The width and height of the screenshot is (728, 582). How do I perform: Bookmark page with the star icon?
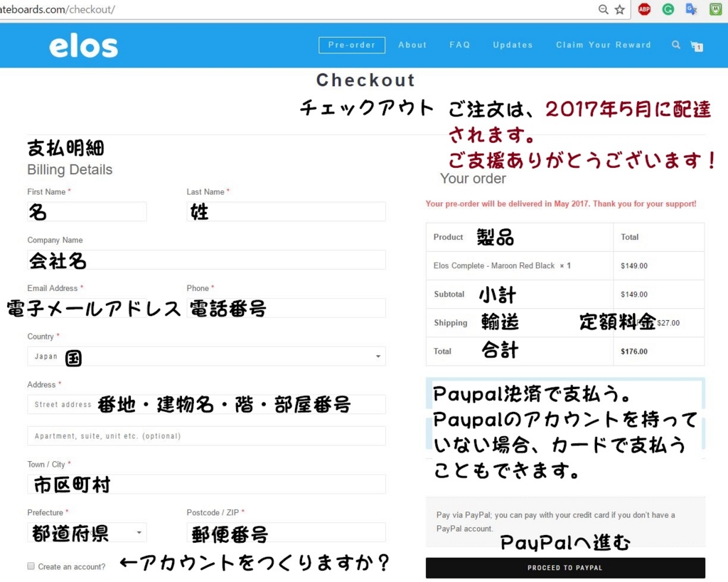(x=620, y=9)
